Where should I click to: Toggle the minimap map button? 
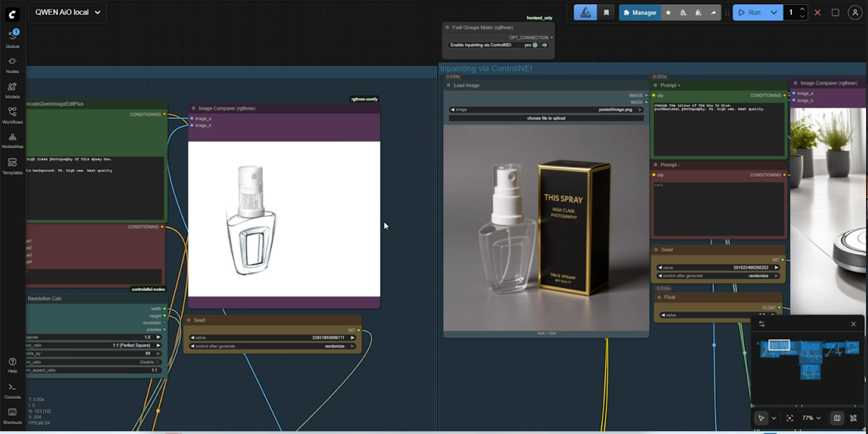click(x=837, y=418)
